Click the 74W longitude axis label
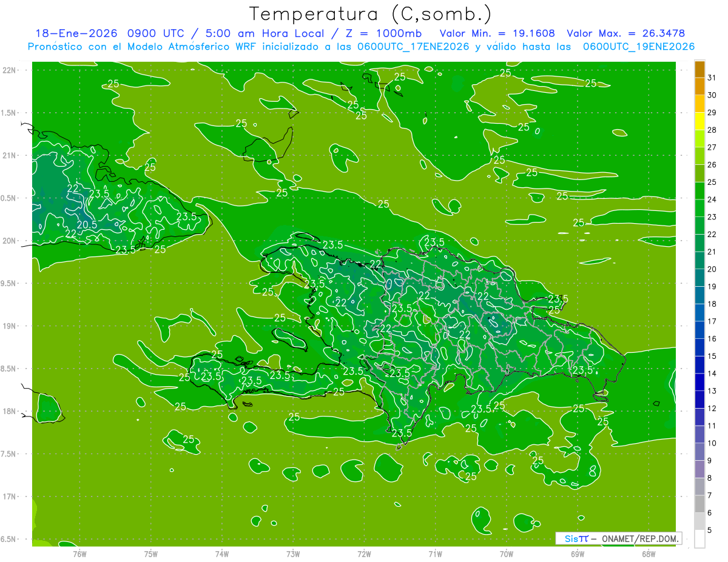The height and width of the screenshot is (562, 728). [x=222, y=554]
